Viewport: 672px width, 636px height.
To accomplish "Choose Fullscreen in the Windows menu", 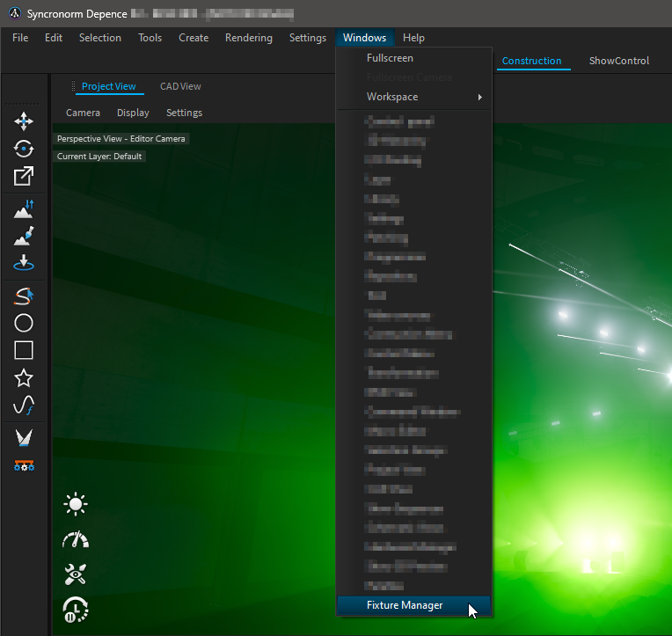I will (390, 58).
